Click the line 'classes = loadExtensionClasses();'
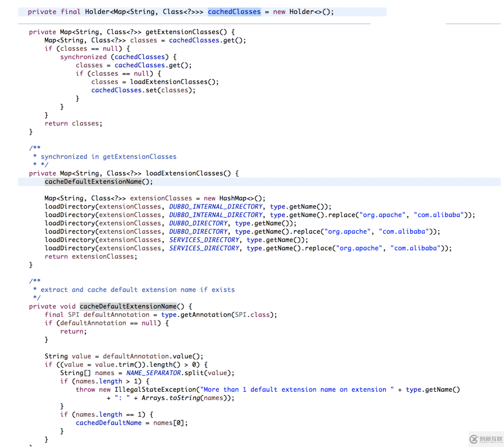This screenshot has height=447, width=504. point(155,82)
